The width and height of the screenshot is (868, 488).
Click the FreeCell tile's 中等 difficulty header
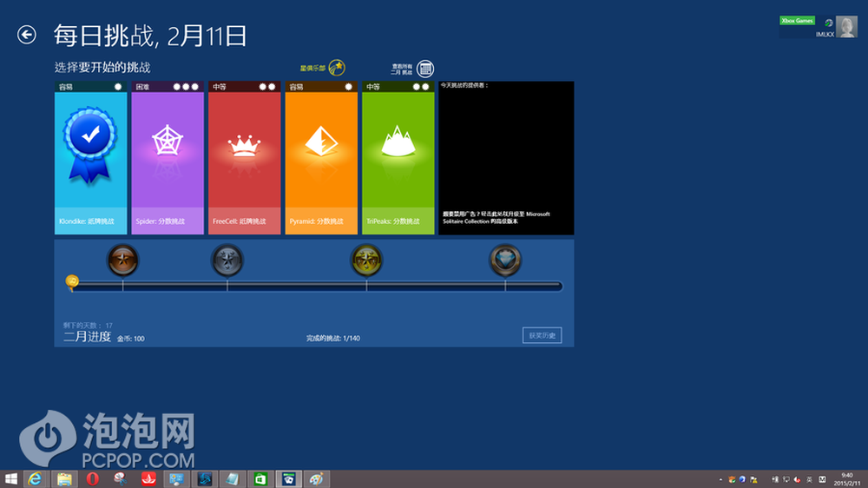pyautogui.click(x=245, y=87)
